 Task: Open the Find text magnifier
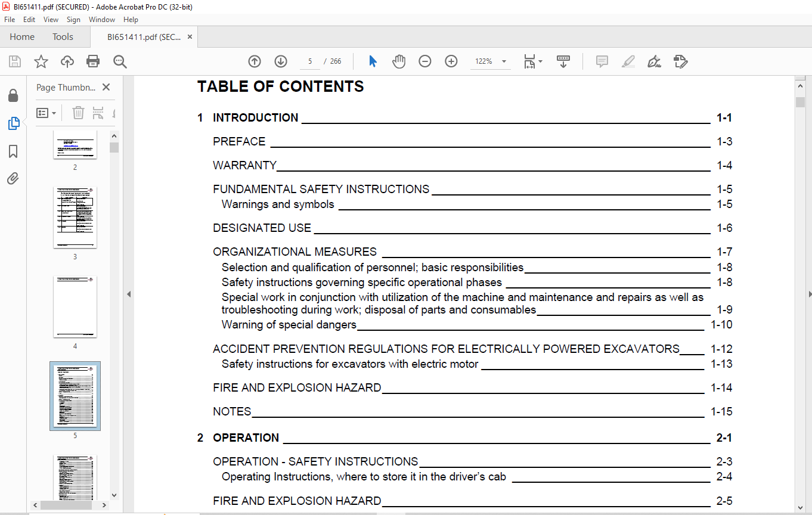(120, 61)
